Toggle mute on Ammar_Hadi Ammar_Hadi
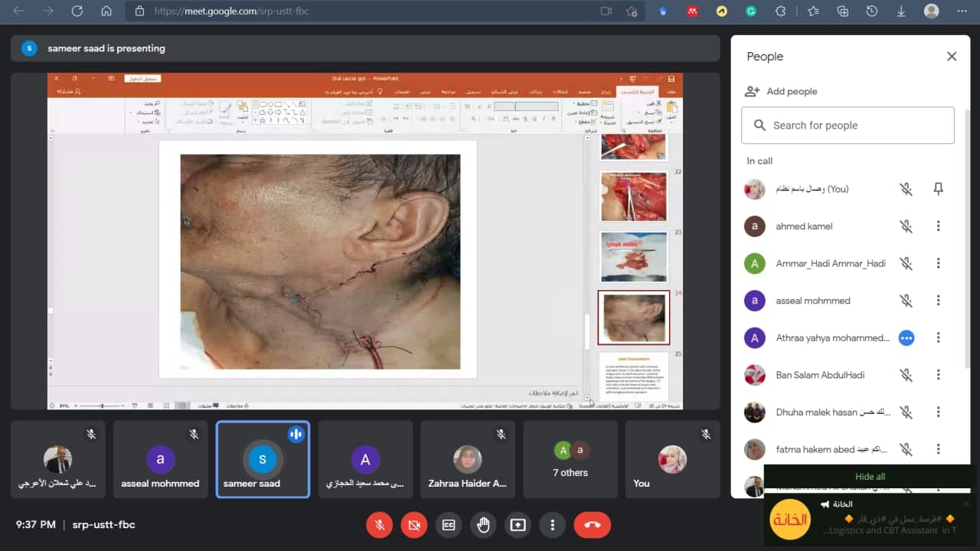The image size is (980, 551). point(906,263)
